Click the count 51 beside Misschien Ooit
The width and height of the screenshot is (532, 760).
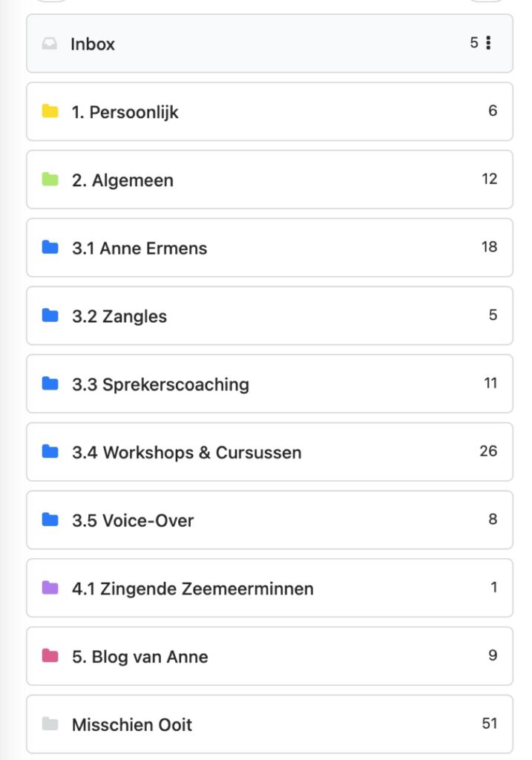coord(488,724)
